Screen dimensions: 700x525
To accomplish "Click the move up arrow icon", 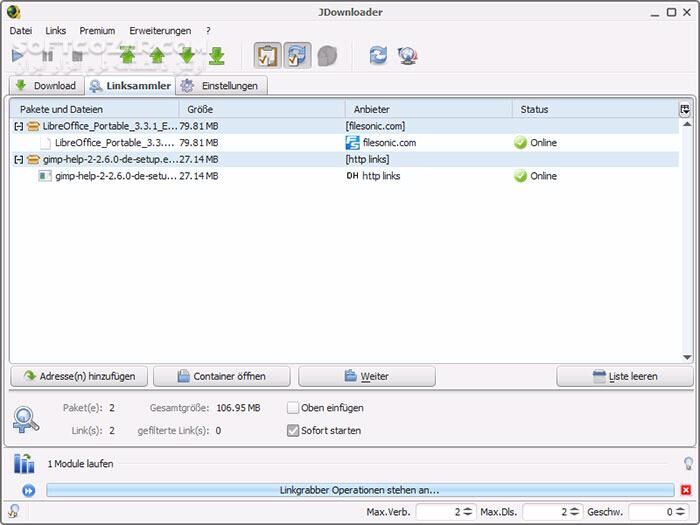I will tap(157, 55).
